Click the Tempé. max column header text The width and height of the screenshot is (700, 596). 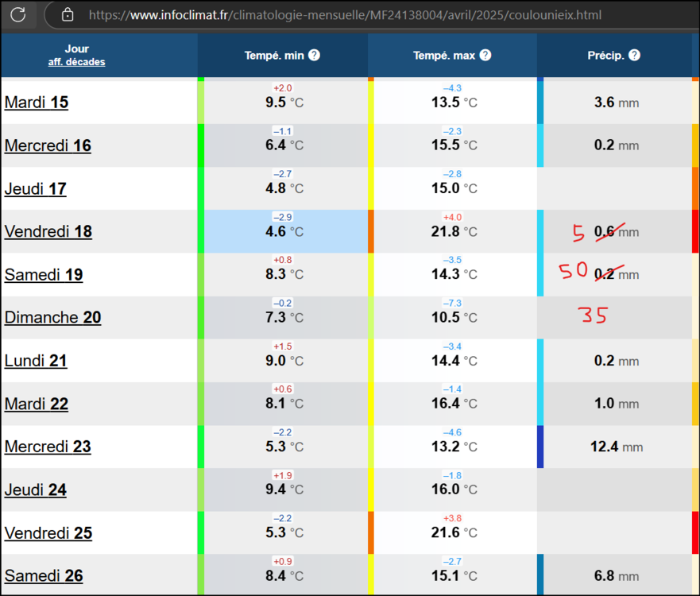pos(444,56)
